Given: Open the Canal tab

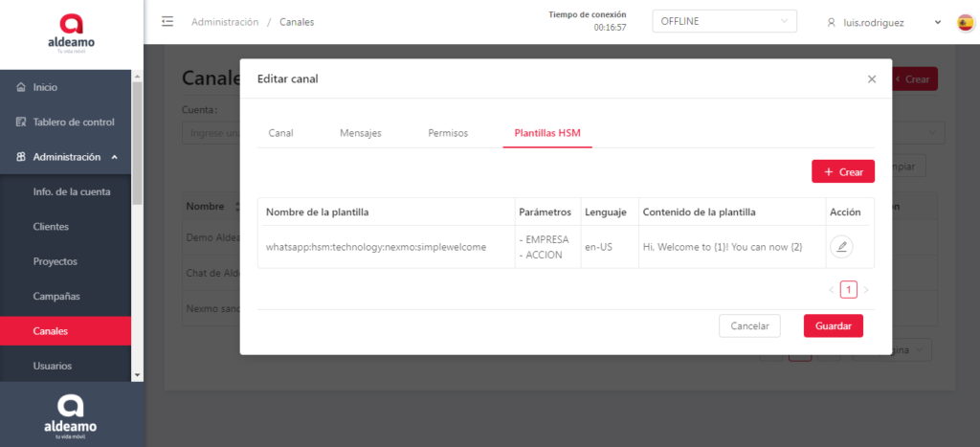Looking at the screenshot, I should click(280, 133).
